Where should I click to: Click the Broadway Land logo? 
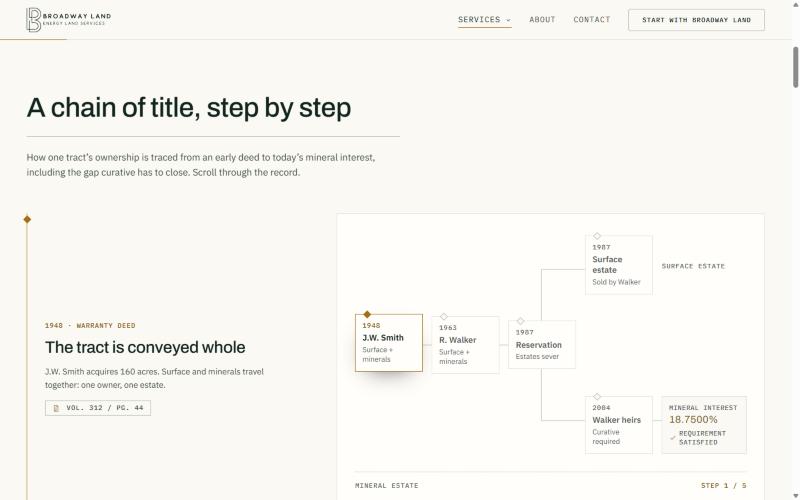pyautogui.click(x=68, y=20)
